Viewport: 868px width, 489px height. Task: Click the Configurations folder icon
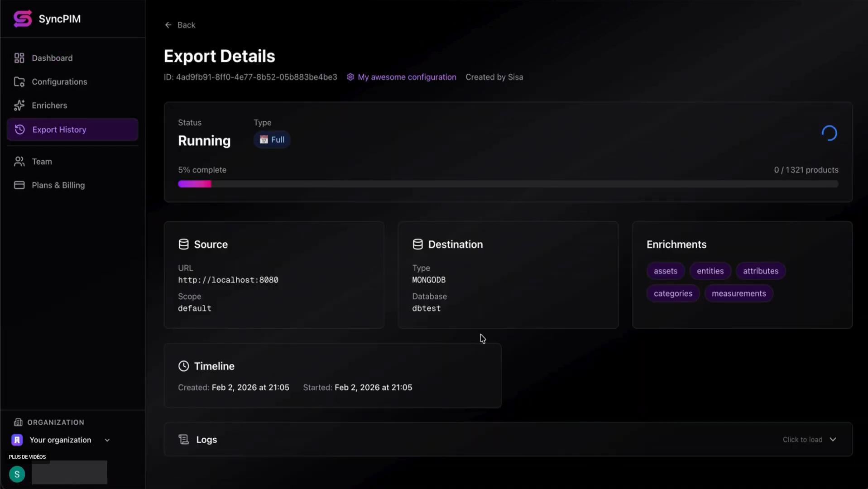point(19,82)
